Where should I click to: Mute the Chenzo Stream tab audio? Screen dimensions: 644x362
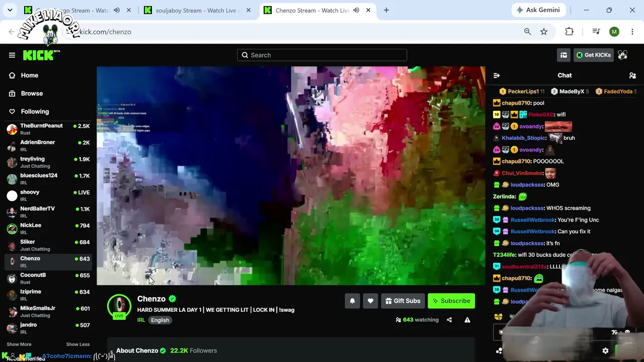[356, 10]
